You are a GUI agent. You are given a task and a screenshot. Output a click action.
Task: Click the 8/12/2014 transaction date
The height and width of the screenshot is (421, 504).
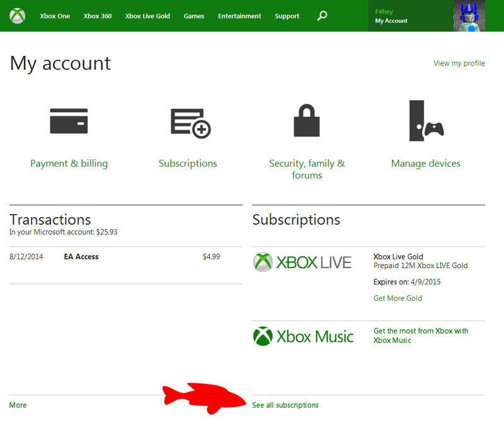point(26,257)
